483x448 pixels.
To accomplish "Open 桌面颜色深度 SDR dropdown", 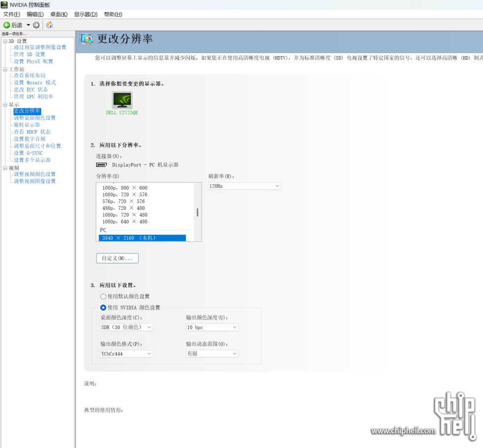I will point(127,327).
